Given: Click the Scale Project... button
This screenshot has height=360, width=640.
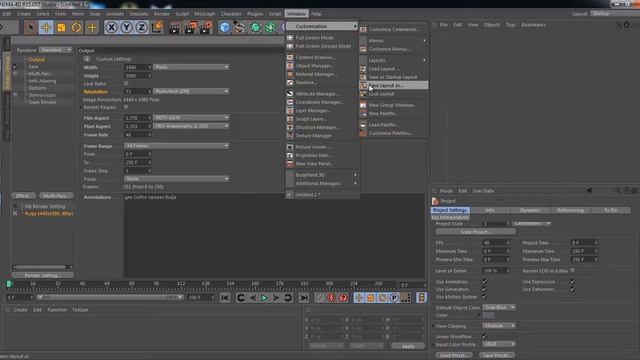Looking at the screenshot, I should [x=476, y=232].
